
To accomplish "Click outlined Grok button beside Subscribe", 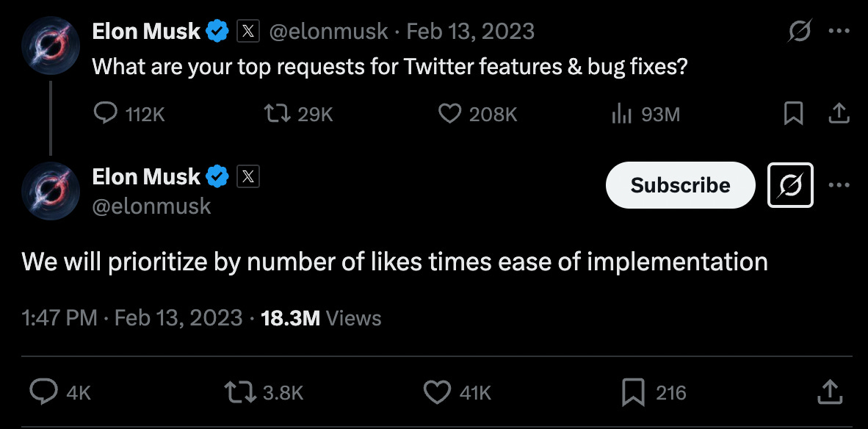I will [x=790, y=185].
